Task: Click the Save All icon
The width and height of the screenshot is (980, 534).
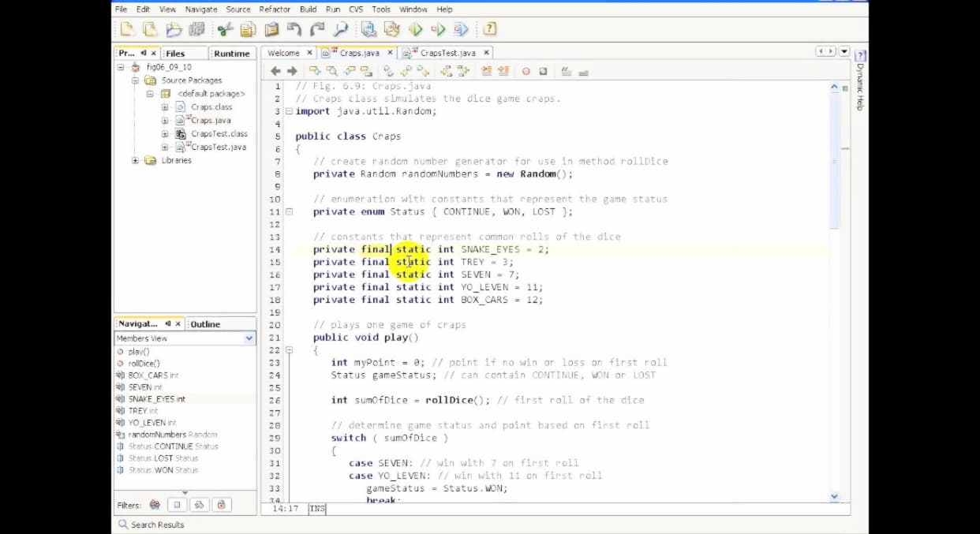Action: click(197, 29)
